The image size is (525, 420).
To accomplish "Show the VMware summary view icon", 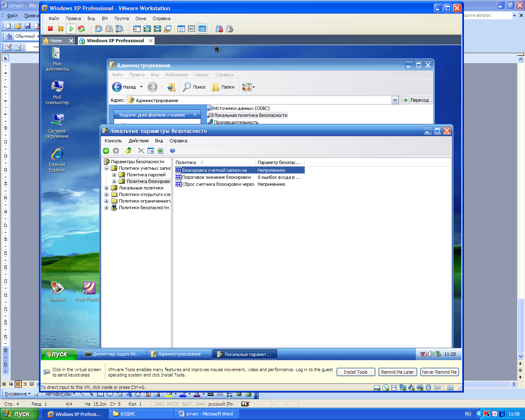I will (x=181, y=29).
